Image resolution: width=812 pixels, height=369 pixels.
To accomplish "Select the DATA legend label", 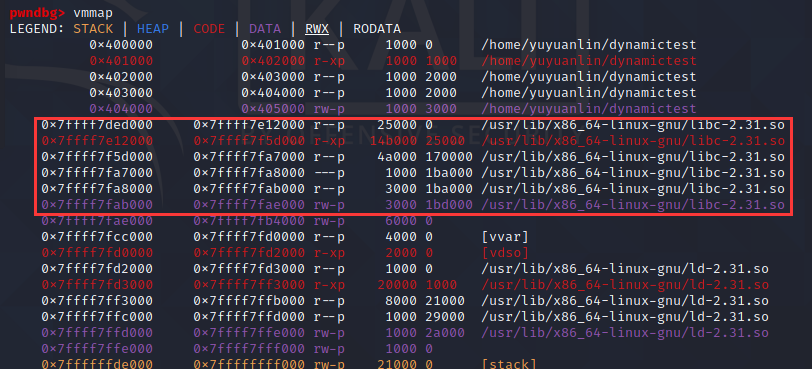I will pyautogui.click(x=265, y=29).
